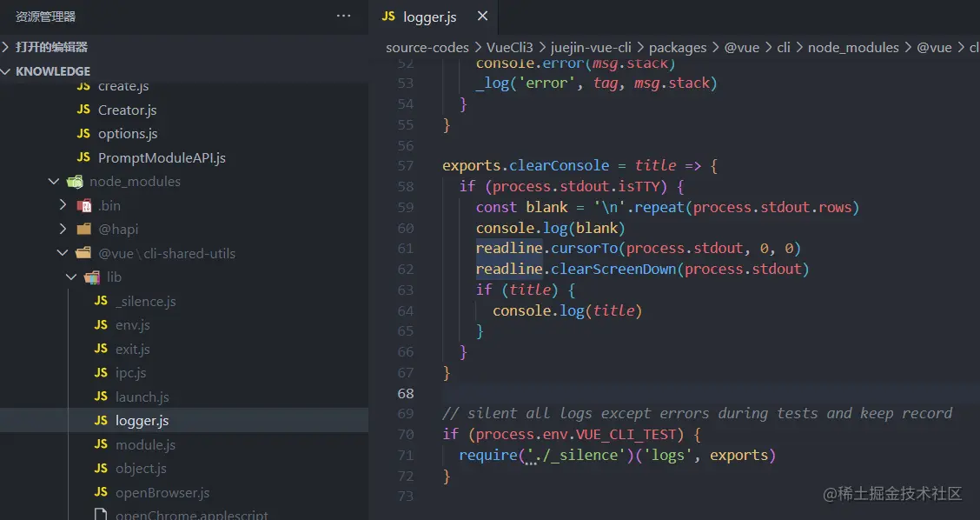Open module.js in the lib folder
The width and height of the screenshot is (980, 520).
click(x=145, y=445)
